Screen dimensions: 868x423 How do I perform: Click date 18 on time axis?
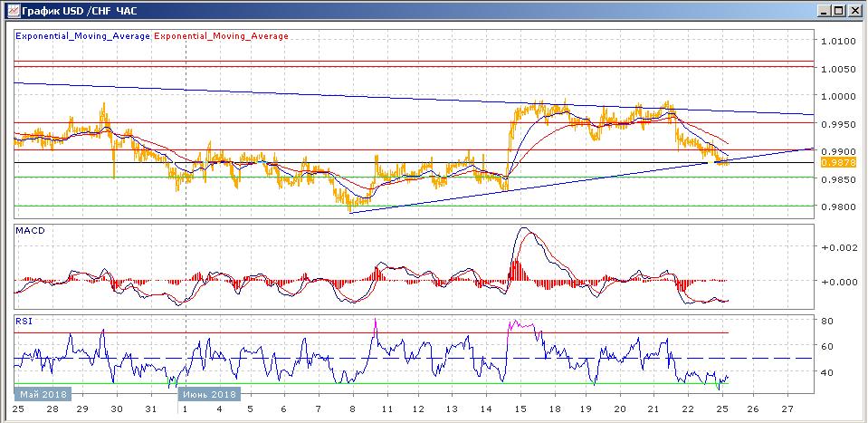pyautogui.click(x=554, y=409)
